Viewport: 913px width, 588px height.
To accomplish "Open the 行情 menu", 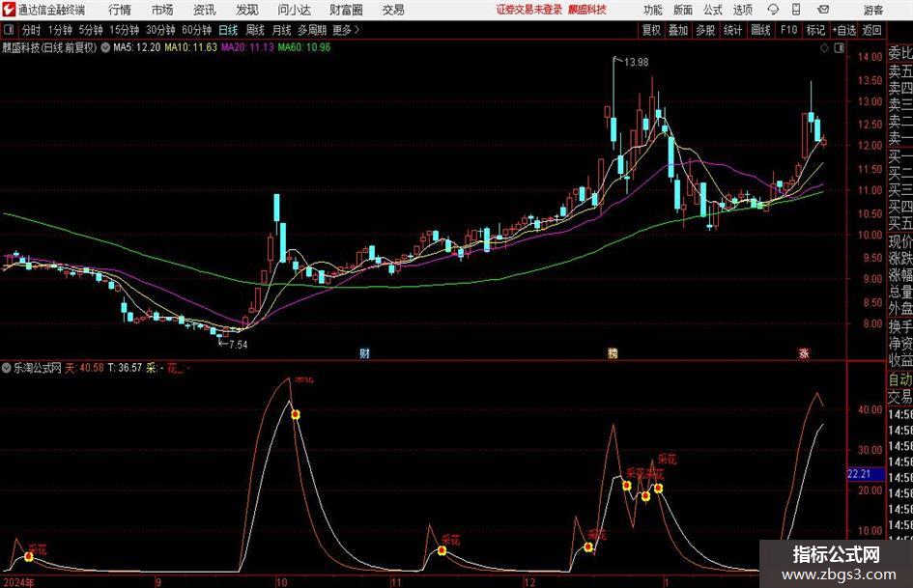I will click(120, 10).
